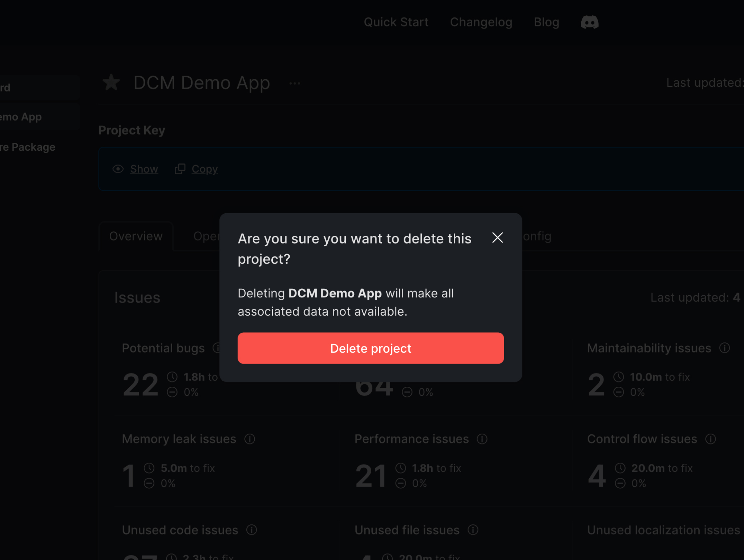Switch to the Overview tab
This screenshot has height=560, width=744.
(x=136, y=236)
